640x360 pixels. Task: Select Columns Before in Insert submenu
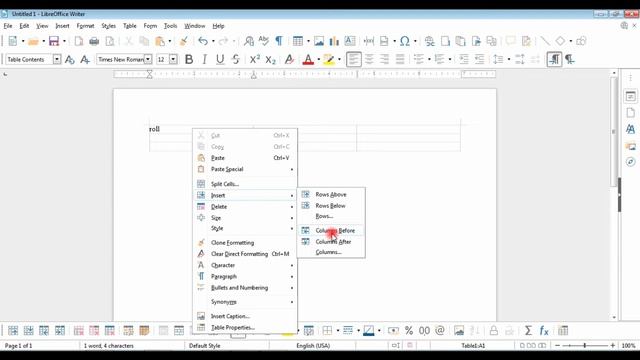(331, 231)
